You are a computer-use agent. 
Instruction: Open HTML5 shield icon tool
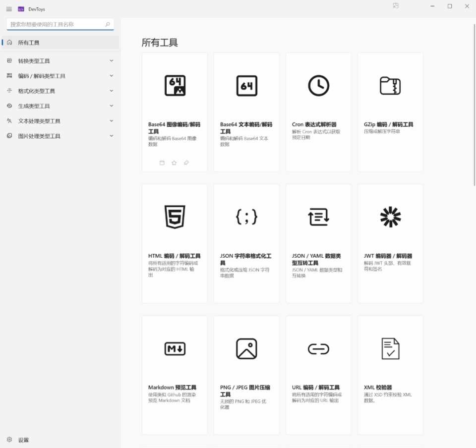(x=175, y=217)
